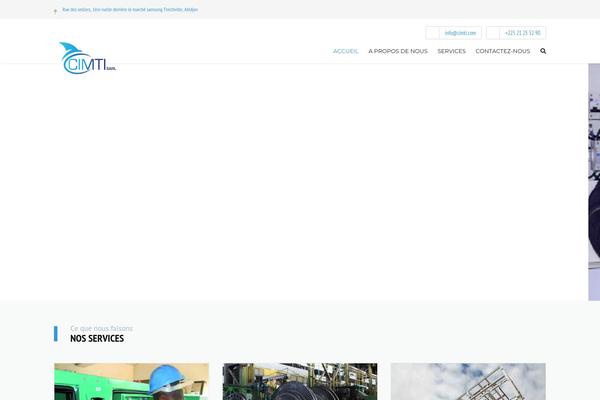Click the email address link in header

pos(460,33)
